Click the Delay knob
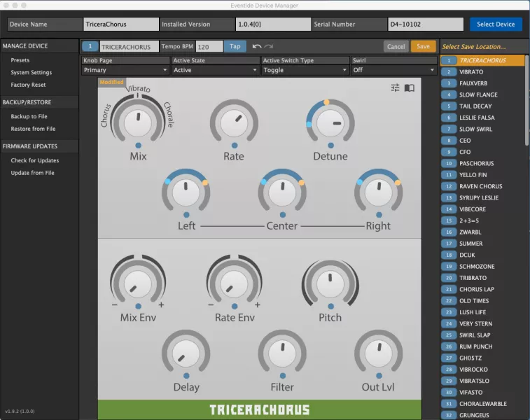The height and width of the screenshot is (420, 530). pyautogui.click(x=186, y=353)
